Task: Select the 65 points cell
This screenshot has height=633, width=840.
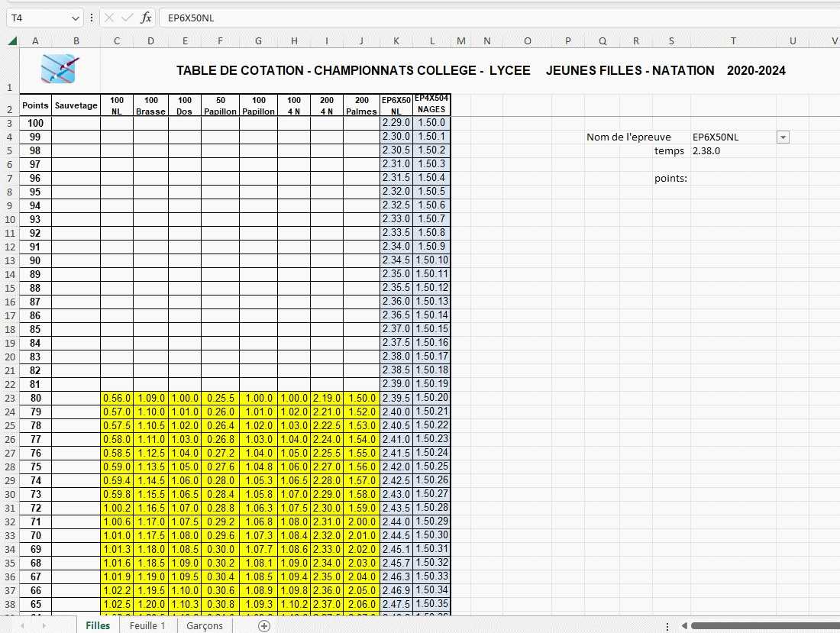Action: [x=35, y=604]
